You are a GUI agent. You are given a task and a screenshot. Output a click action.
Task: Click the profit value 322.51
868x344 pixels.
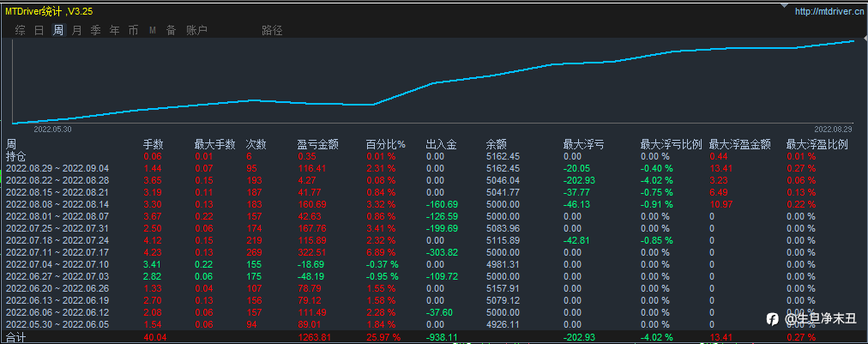click(311, 252)
